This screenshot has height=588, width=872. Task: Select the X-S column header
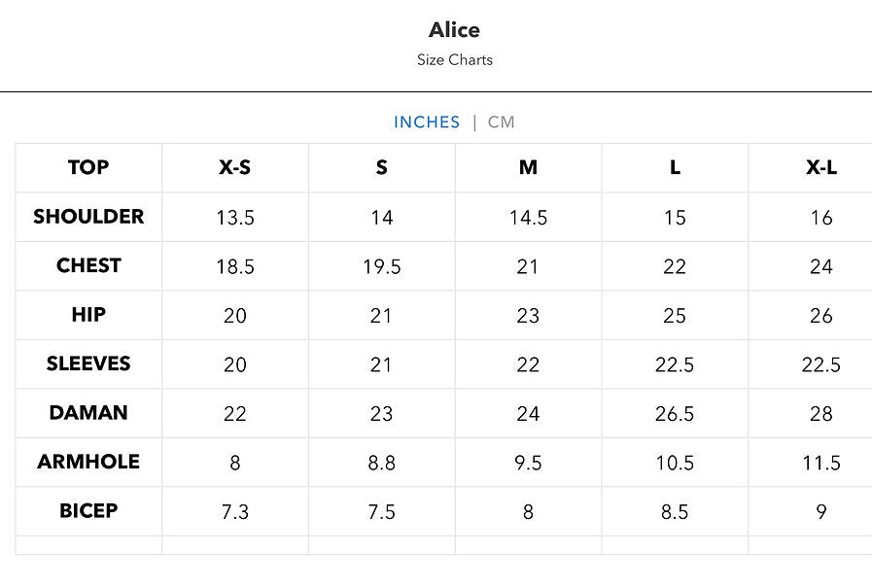point(234,167)
